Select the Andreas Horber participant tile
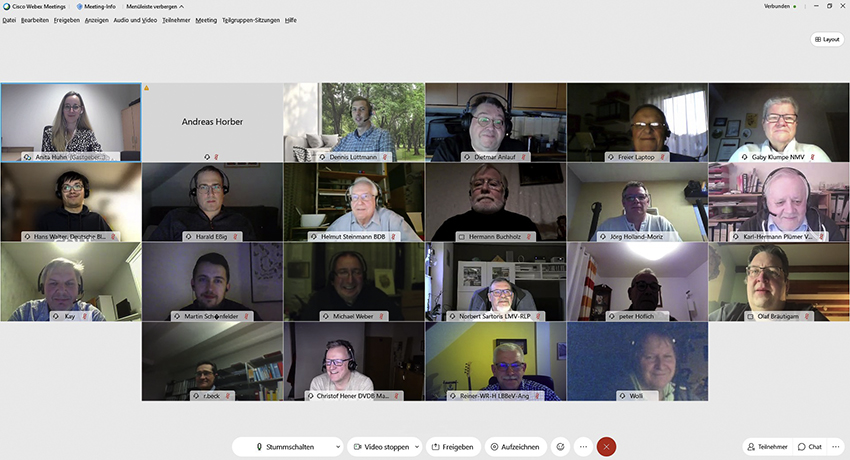The image size is (850, 460). (x=212, y=120)
